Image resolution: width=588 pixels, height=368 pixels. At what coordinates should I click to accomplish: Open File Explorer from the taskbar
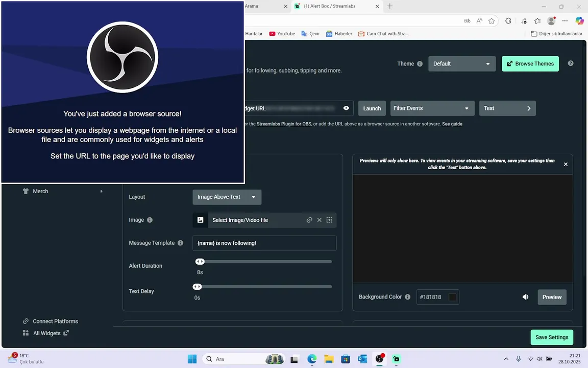tap(329, 359)
